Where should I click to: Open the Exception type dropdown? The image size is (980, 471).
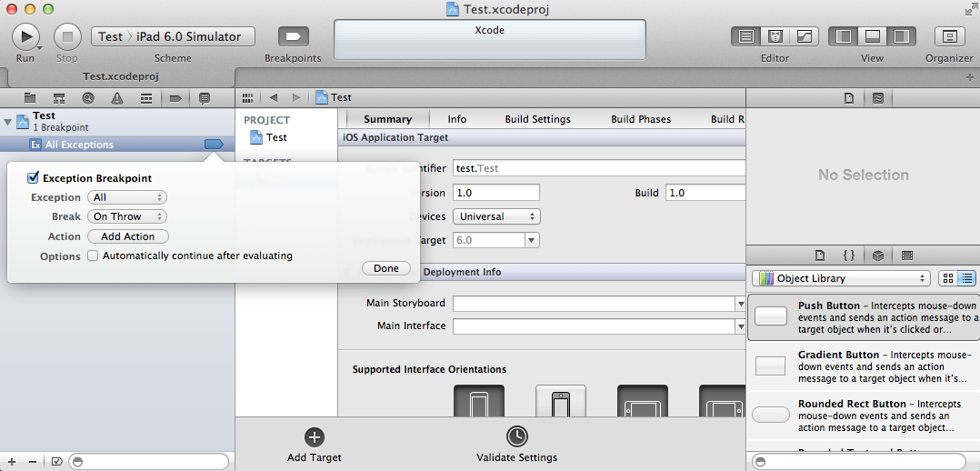click(x=127, y=197)
